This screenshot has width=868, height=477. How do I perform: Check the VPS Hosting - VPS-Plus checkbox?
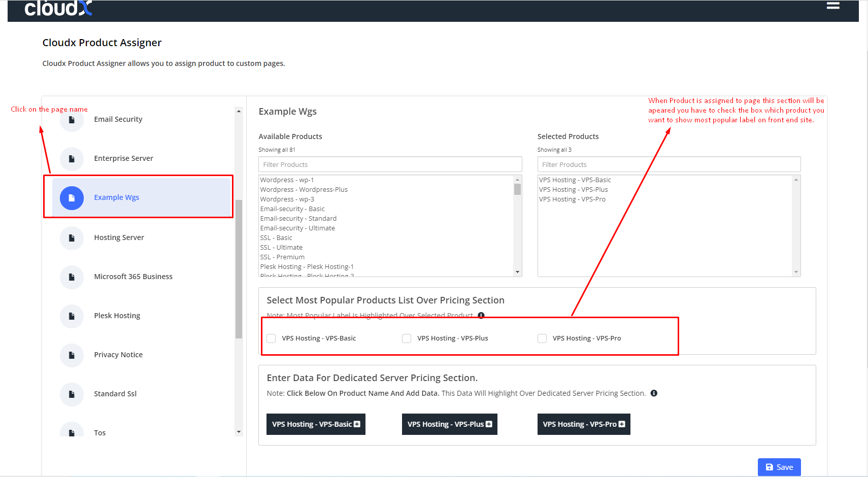(x=407, y=338)
